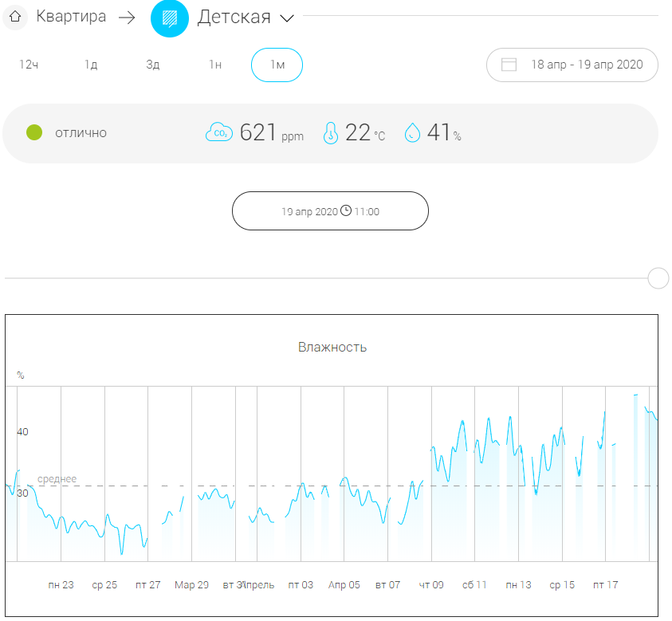This screenshot has width=672, height=621.
Task: Go to Квартира breadcrumb link
Action: coord(71,17)
